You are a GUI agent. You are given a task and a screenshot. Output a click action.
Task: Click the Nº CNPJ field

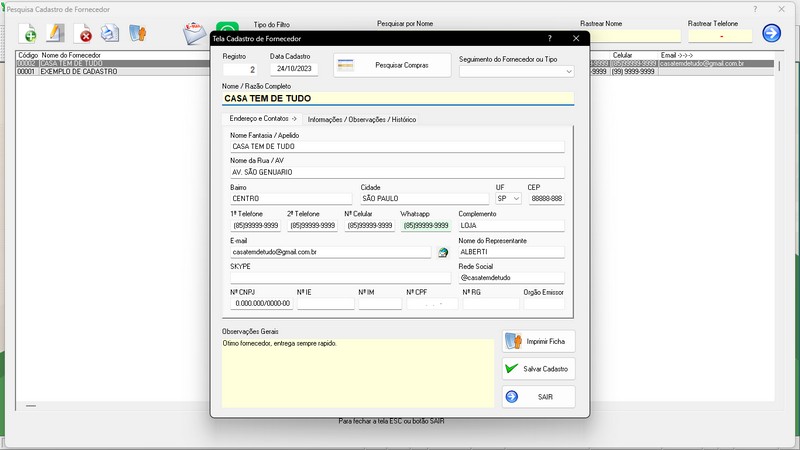pyautogui.click(x=262, y=304)
